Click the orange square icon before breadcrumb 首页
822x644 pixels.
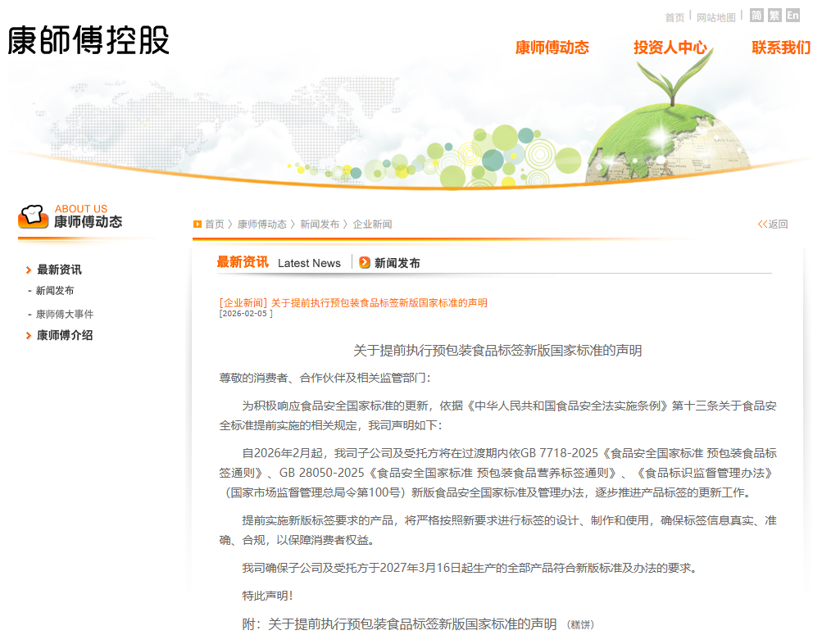tap(198, 224)
